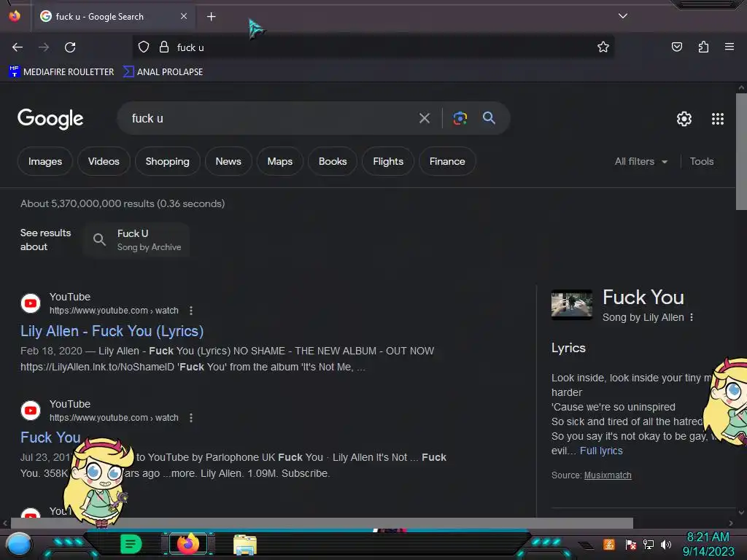Viewport: 747px width, 560px height.
Task: Open the Musixmatch source link
Action: [608, 475]
